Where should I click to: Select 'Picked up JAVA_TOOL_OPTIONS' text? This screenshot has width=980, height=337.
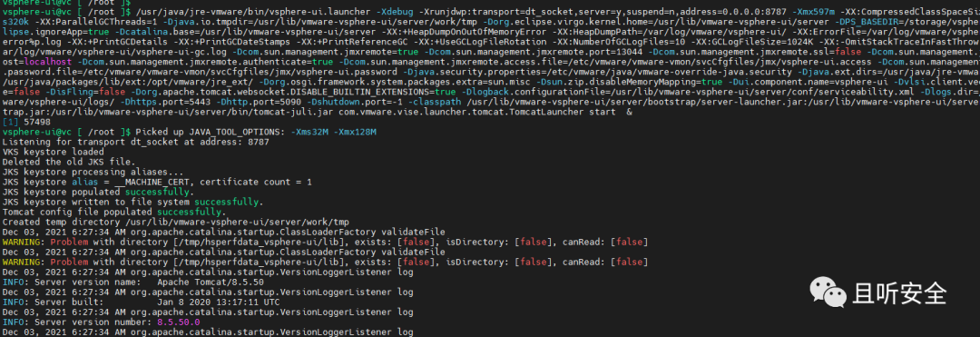click(209, 132)
